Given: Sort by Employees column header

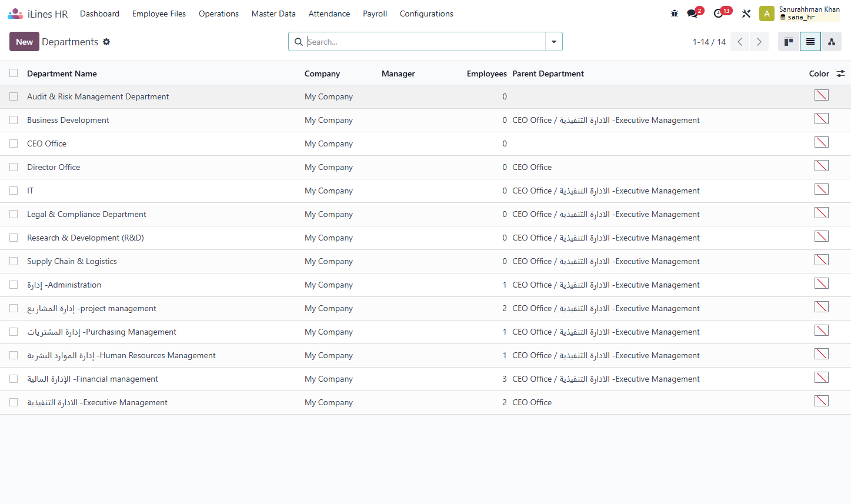Looking at the screenshot, I should tap(486, 74).
